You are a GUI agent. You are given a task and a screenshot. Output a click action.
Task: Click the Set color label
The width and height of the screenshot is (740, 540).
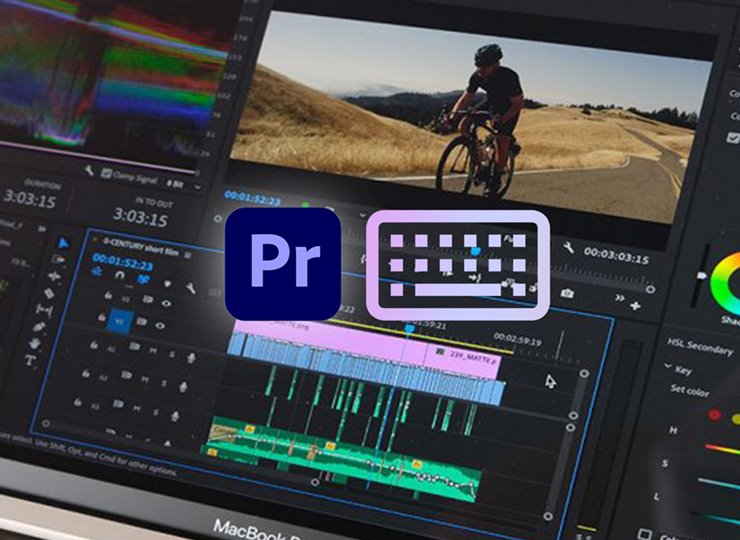[689, 391]
